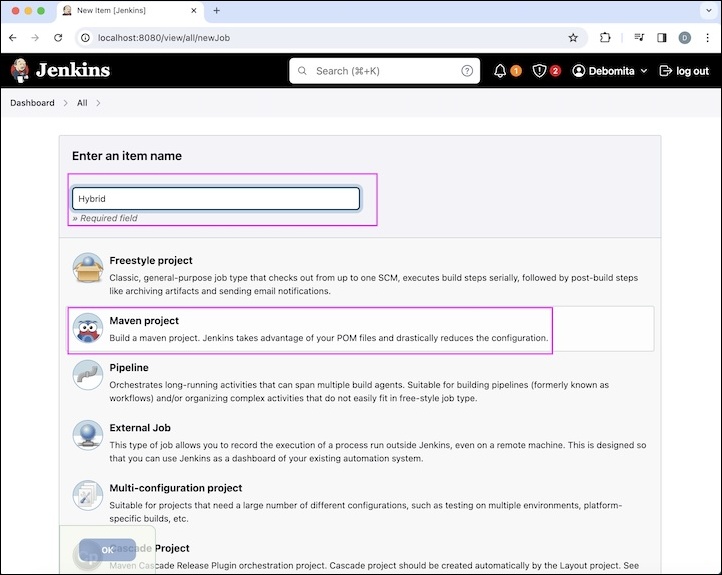Screen dimensions: 722x575
Task: Choose the External Job title
Action: [140, 428]
